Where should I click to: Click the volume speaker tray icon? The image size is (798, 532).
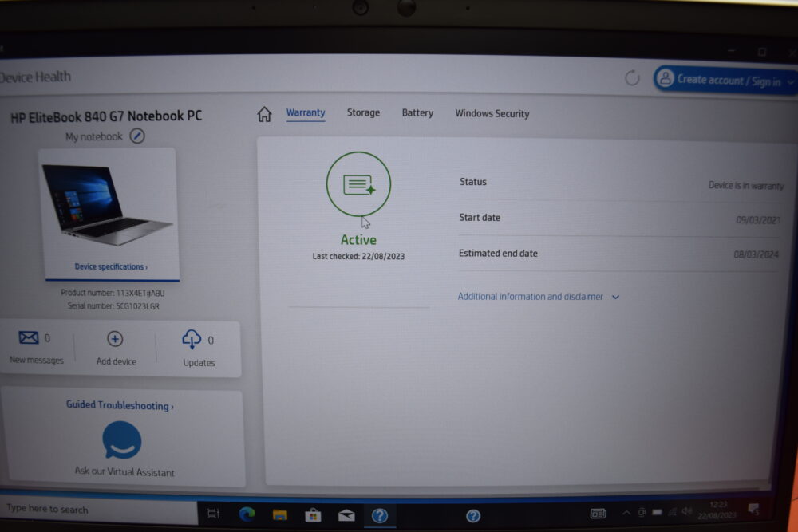(x=687, y=511)
